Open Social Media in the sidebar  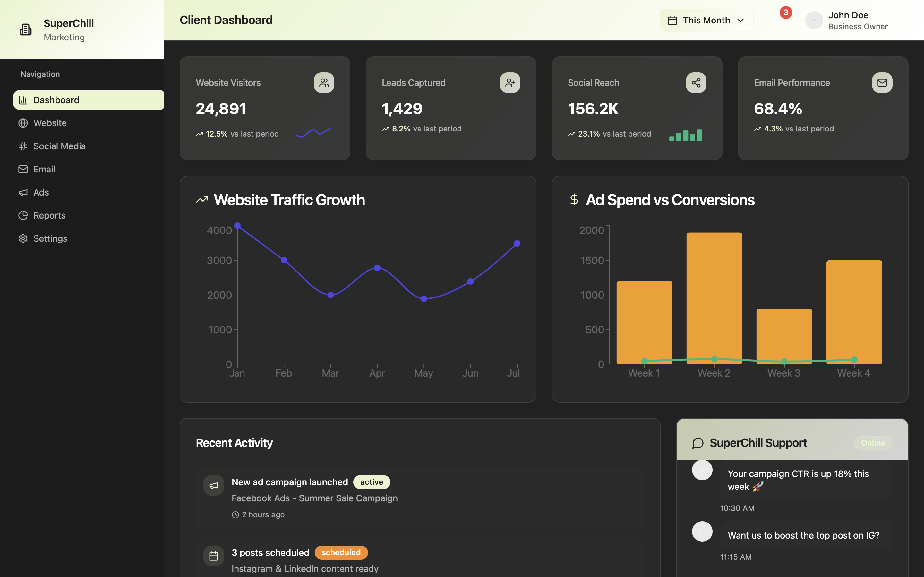pos(59,146)
